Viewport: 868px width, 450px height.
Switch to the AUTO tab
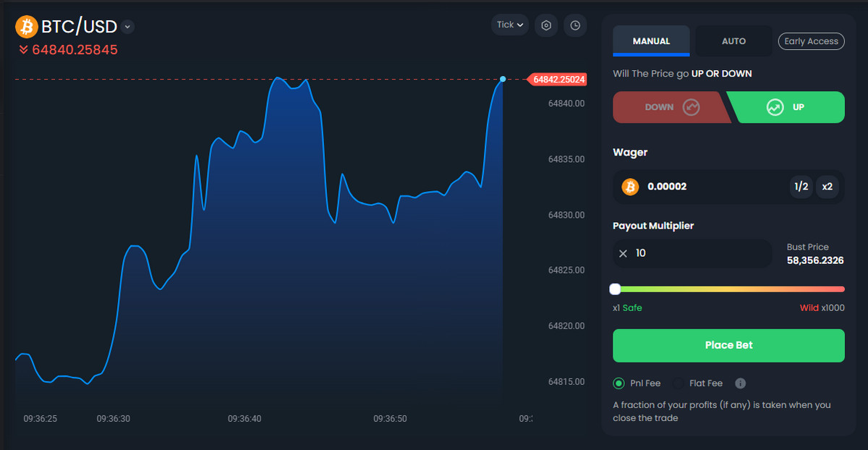733,41
